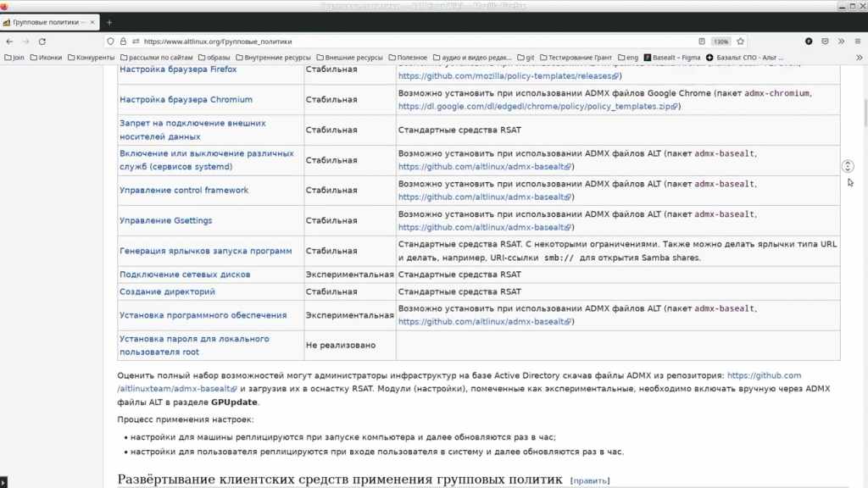The width and height of the screenshot is (868, 488).
Task: Open the аудио и видео редак... bookmarks folder
Action: 471,58
